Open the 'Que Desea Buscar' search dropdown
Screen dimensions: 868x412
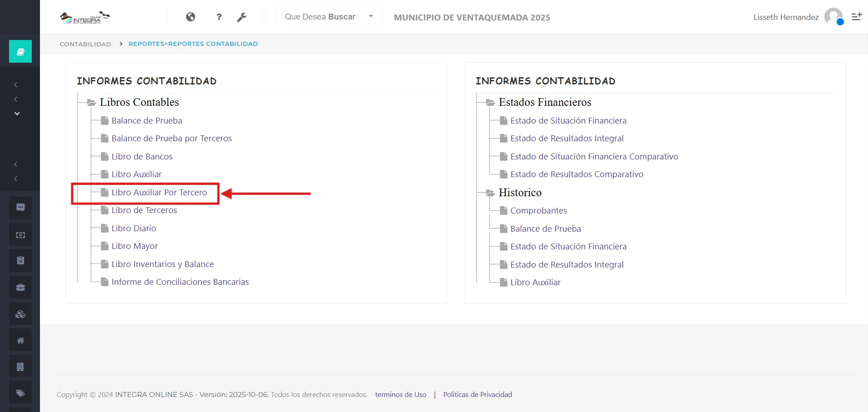[329, 17]
